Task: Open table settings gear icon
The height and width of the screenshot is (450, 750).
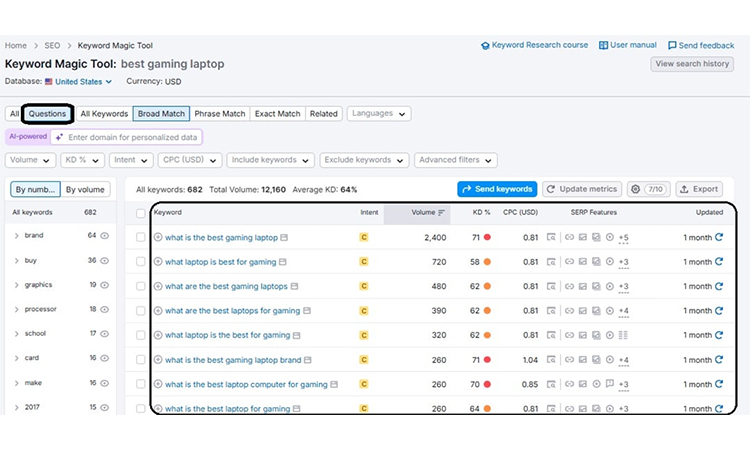Action: point(635,189)
